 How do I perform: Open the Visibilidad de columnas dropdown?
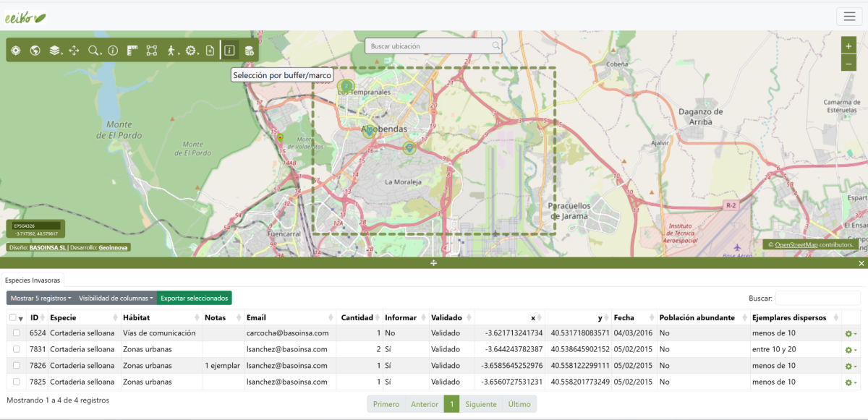click(x=116, y=298)
